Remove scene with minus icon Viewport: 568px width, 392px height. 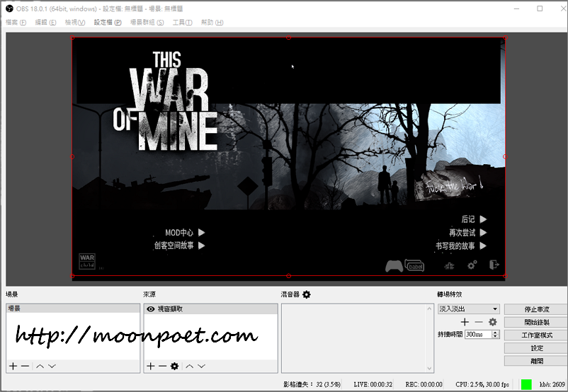pos(25,367)
